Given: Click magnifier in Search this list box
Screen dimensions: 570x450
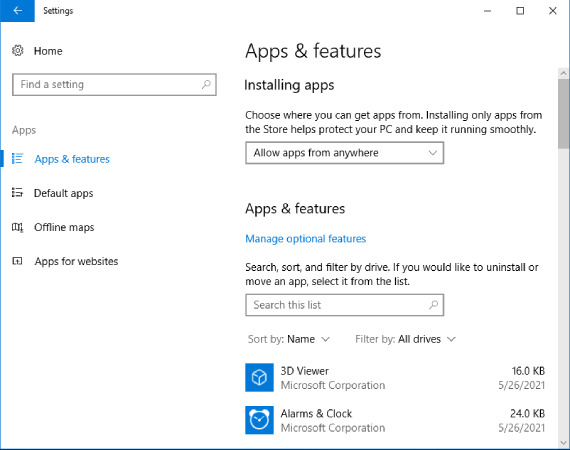Looking at the screenshot, I should click(433, 305).
